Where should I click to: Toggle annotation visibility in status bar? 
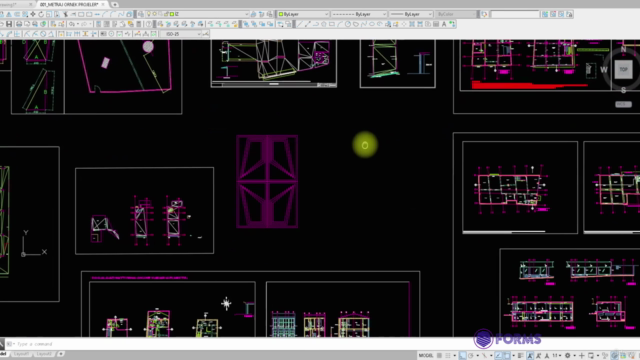point(530,356)
